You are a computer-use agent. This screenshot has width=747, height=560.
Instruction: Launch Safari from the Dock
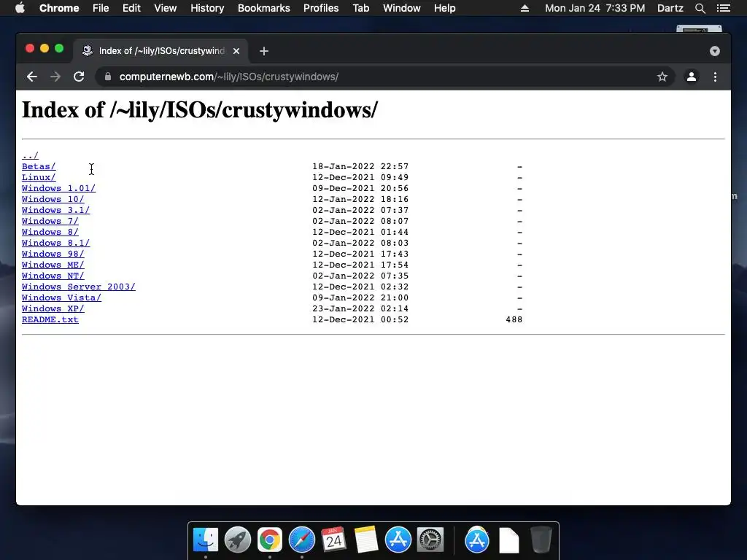(301, 540)
